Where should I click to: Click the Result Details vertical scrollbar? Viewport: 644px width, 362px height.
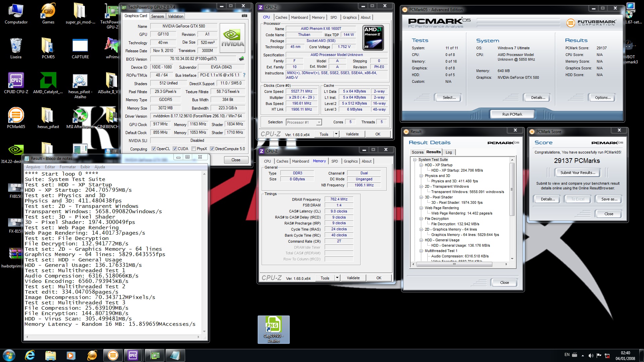coord(512,189)
